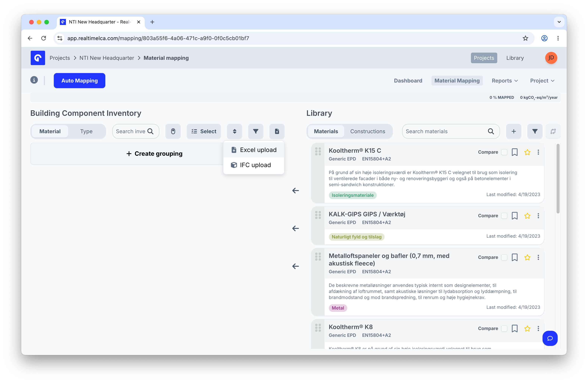Reload the page in the browser
This screenshot has height=383, width=588.
[x=44, y=38]
